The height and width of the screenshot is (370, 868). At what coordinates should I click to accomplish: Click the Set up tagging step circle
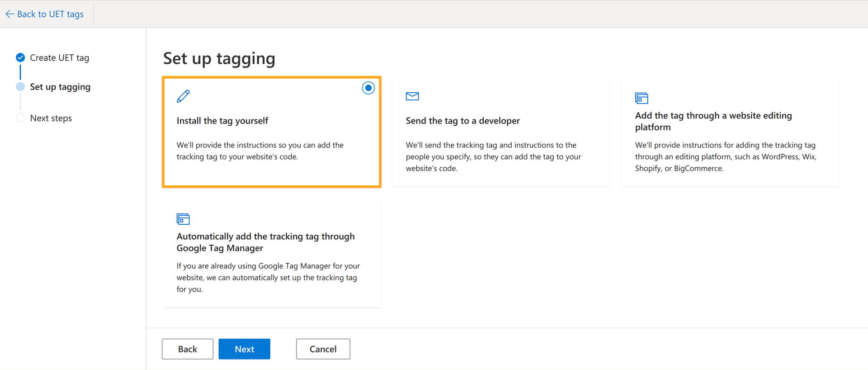20,87
